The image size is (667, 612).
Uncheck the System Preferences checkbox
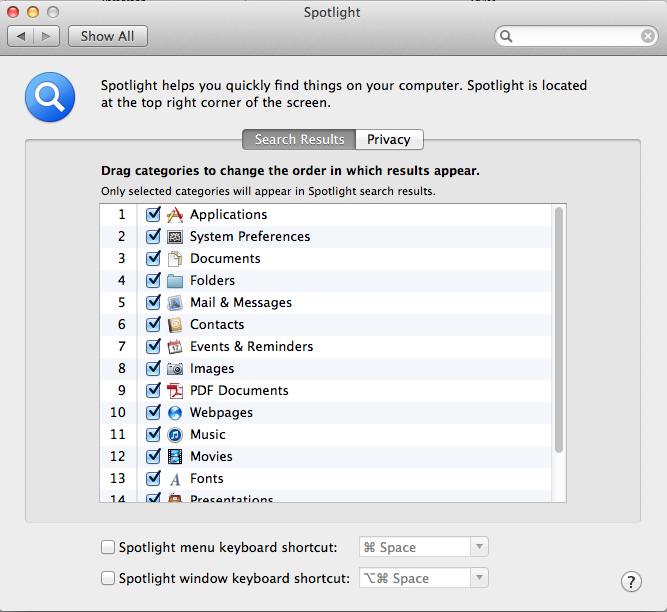(x=153, y=236)
